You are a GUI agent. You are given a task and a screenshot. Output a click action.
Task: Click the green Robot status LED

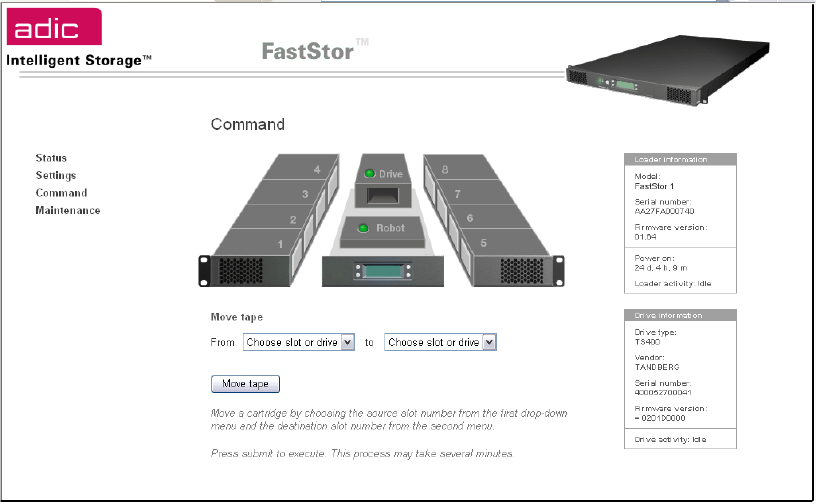pos(363,228)
